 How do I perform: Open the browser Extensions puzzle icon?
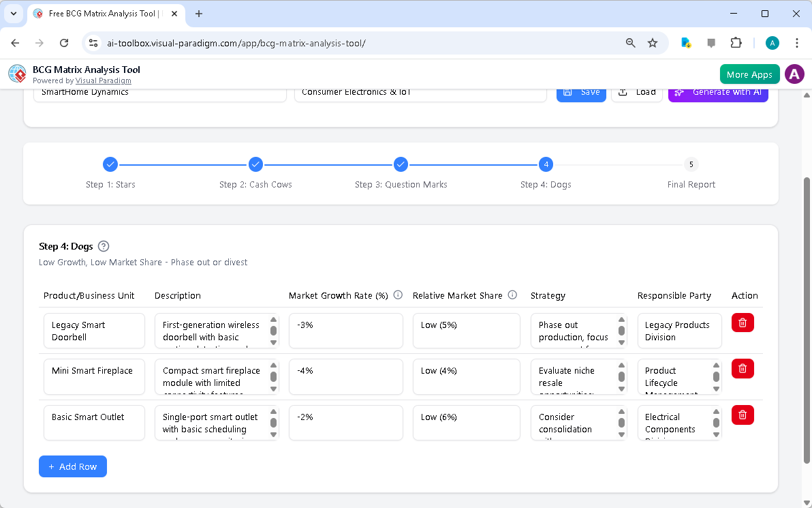pos(736,42)
